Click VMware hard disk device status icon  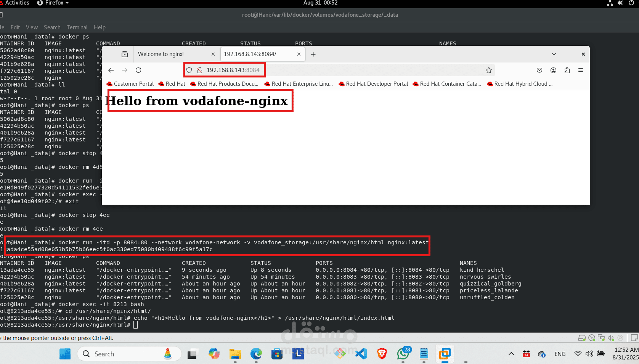point(582,338)
